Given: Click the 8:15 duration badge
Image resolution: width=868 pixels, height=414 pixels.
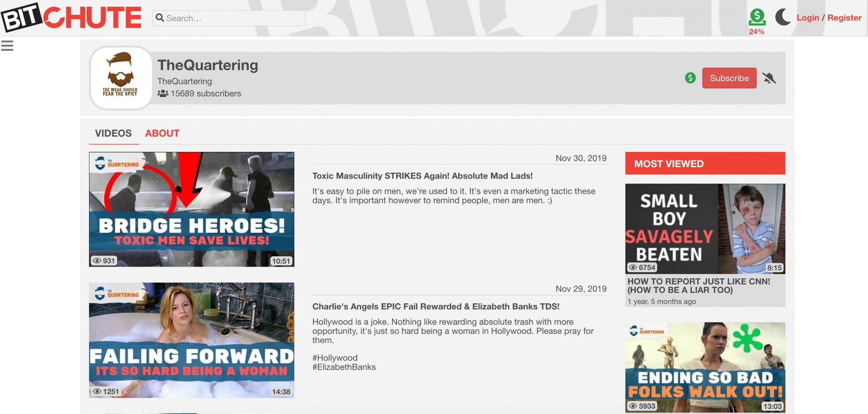Looking at the screenshot, I should tap(774, 268).
